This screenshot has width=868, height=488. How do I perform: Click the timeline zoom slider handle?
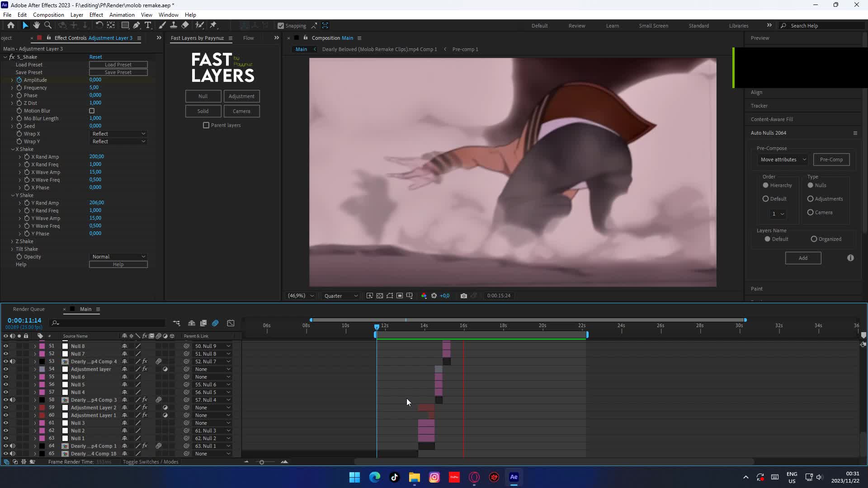(261, 462)
